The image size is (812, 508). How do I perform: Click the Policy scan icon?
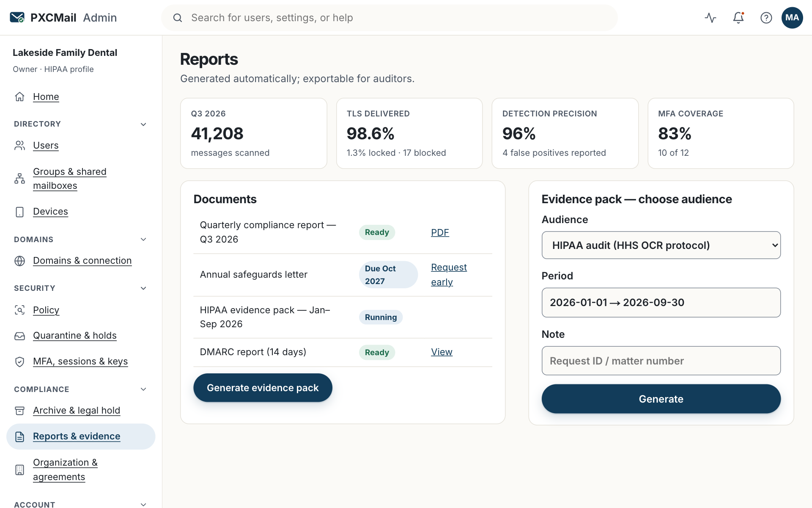click(20, 310)
